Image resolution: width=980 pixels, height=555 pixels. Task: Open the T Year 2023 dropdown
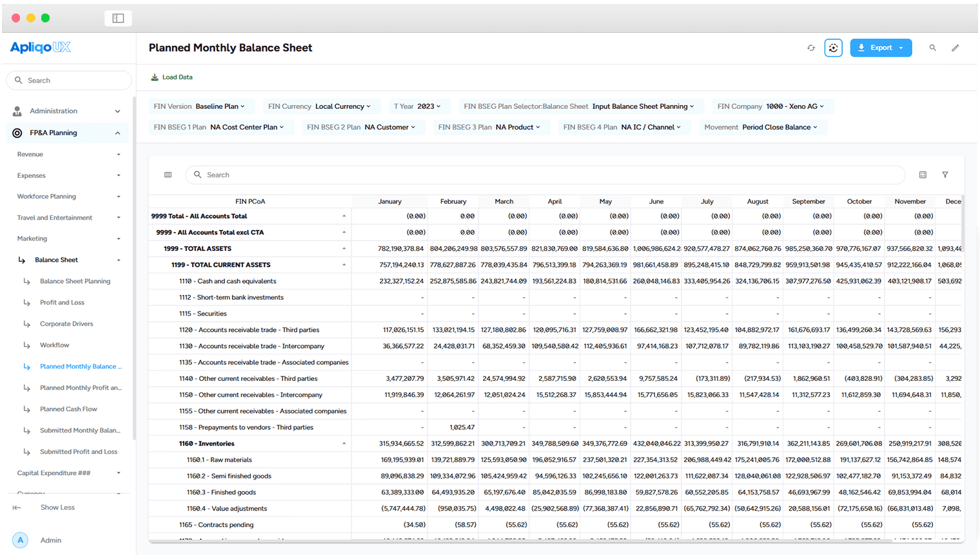click(417, 106)
